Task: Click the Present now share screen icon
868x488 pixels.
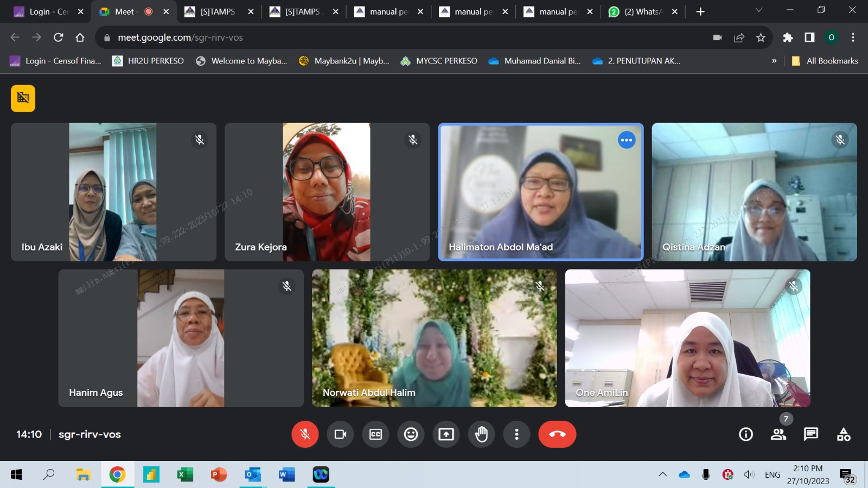Action: (446, 434)
